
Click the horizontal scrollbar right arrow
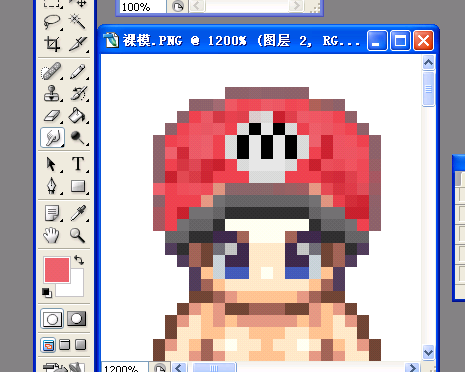[412, 368]
